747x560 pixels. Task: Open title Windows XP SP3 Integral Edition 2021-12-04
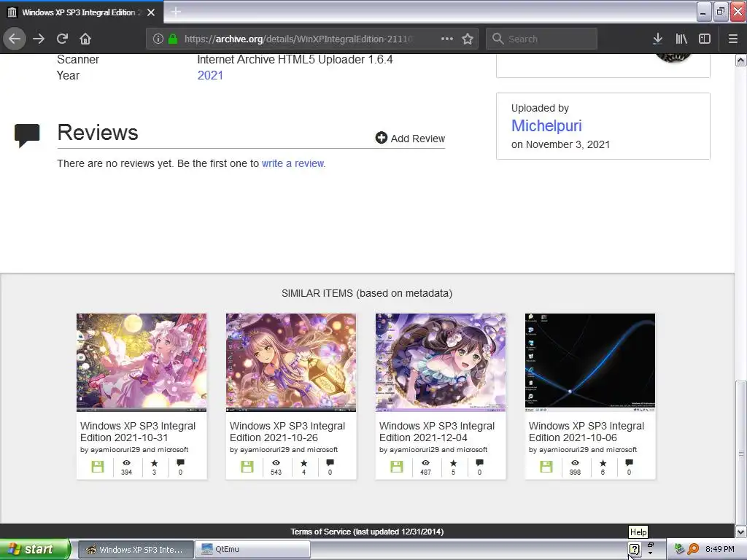click(x=437, y=432)
